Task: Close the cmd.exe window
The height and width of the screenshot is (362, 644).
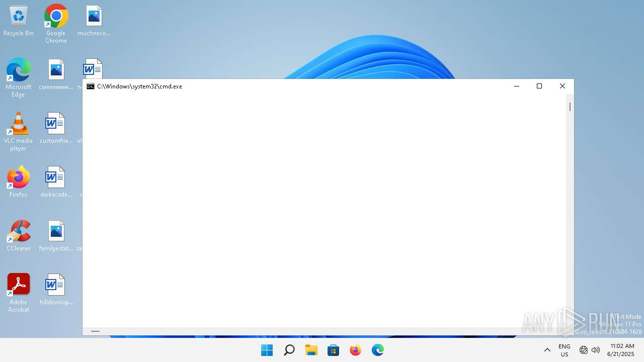Action: [x=562, y=86]
